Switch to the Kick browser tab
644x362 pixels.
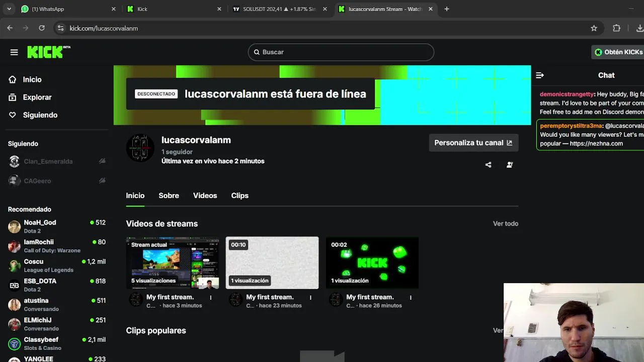tap(174, 9)
